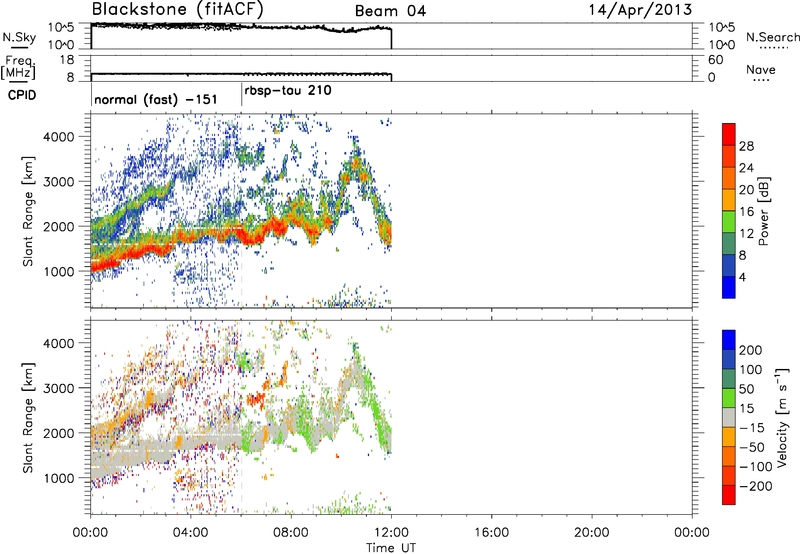
Task: Pick the gray segment of the velocity colorbar
Action: (x=729, y=418)
